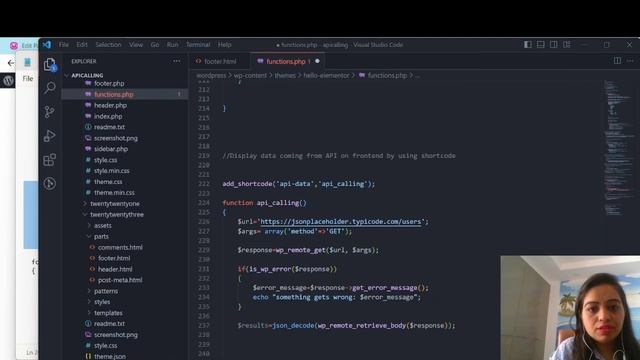The height and width of the screenshot is (360, 640).
Task: Open sidebar.php in the explorer
Action: click(111, 149)
